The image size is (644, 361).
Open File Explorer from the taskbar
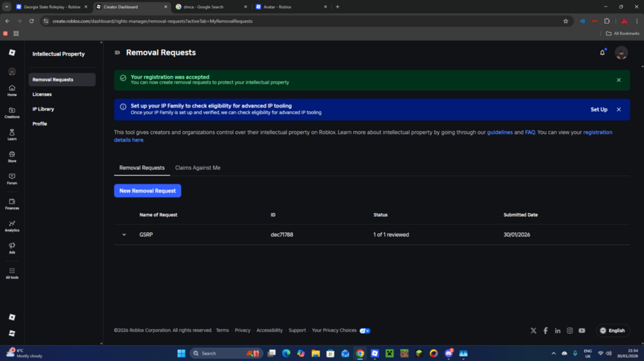[x=316, y=353]
